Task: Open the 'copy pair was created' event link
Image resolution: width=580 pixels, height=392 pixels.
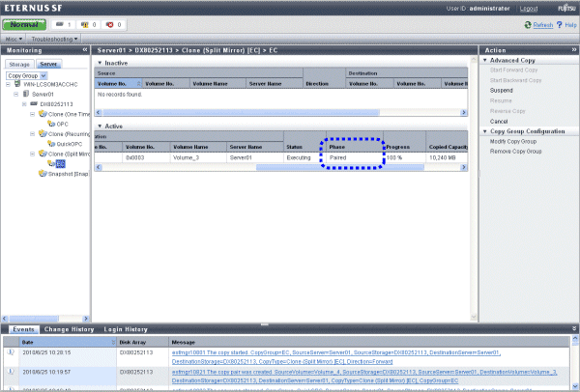Action: [364, 377]
